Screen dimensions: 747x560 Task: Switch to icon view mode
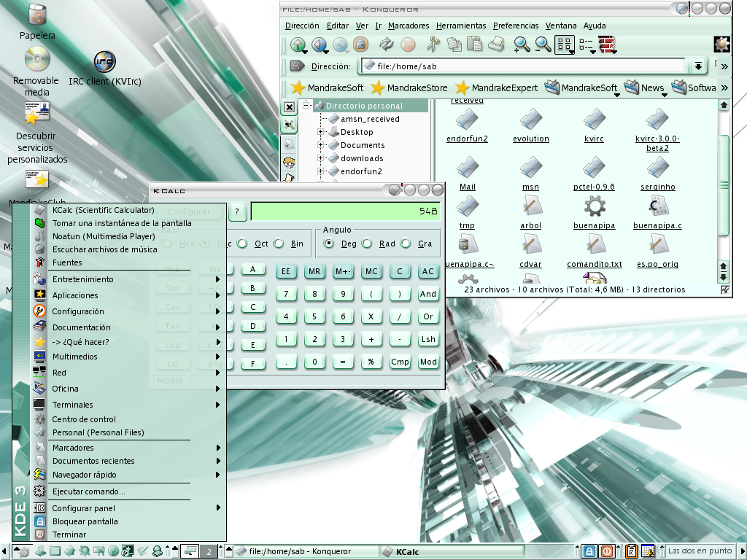[565, 44]
